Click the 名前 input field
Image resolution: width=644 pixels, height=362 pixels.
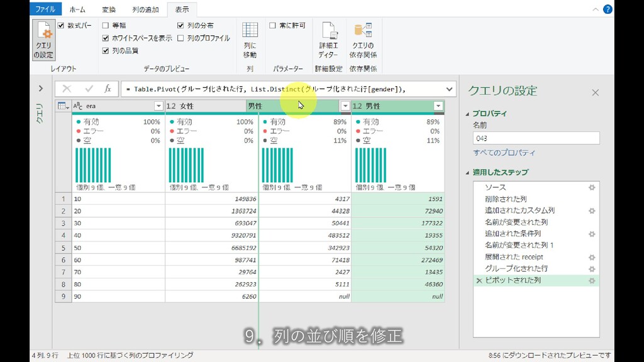tap(536, 138)
